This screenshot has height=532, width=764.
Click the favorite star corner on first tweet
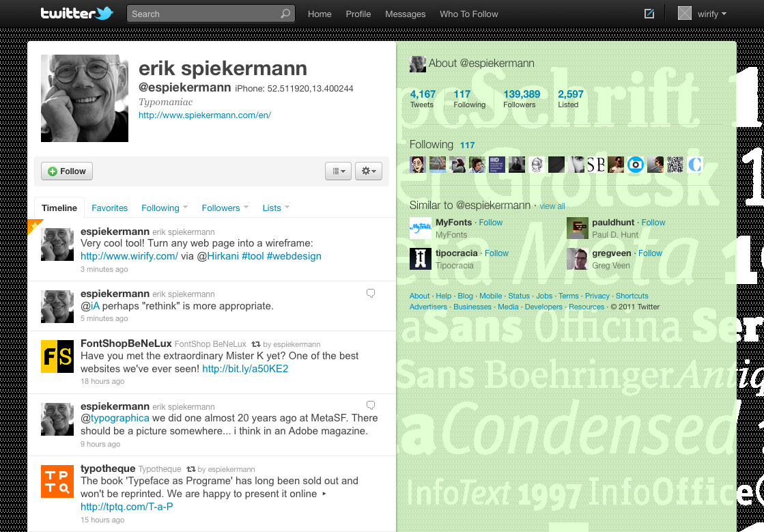(33, 225)
